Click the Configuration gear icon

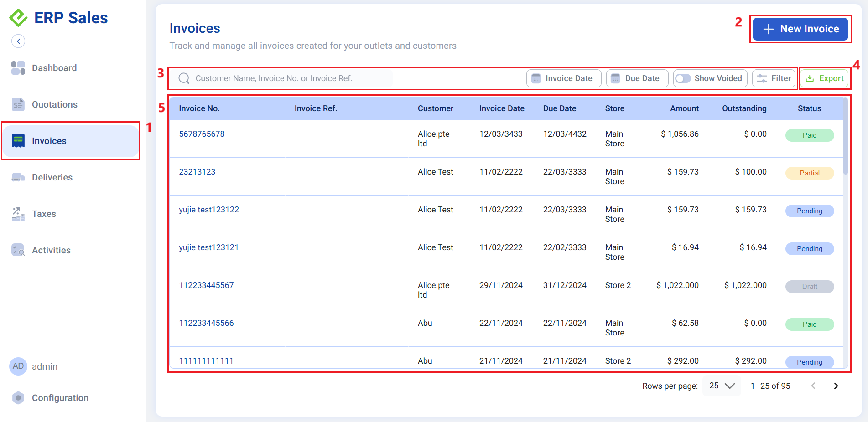click(x=18, y=397)
